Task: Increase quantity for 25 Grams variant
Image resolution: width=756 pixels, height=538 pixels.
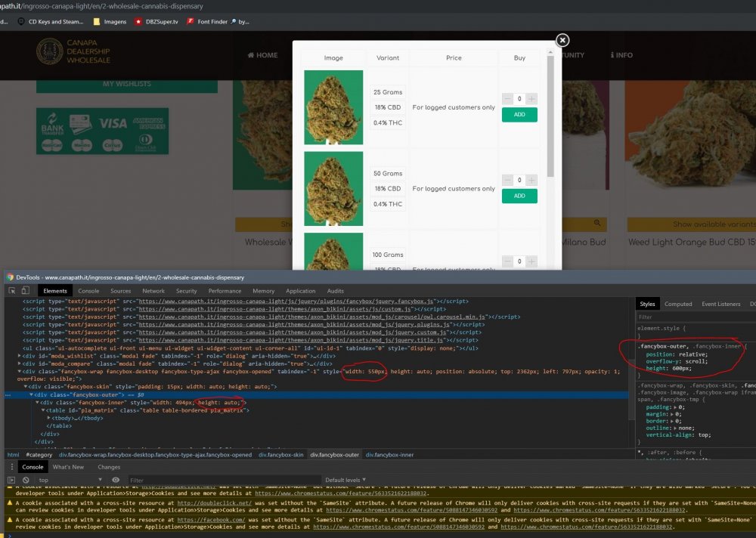Action: [x=531, y=99]
